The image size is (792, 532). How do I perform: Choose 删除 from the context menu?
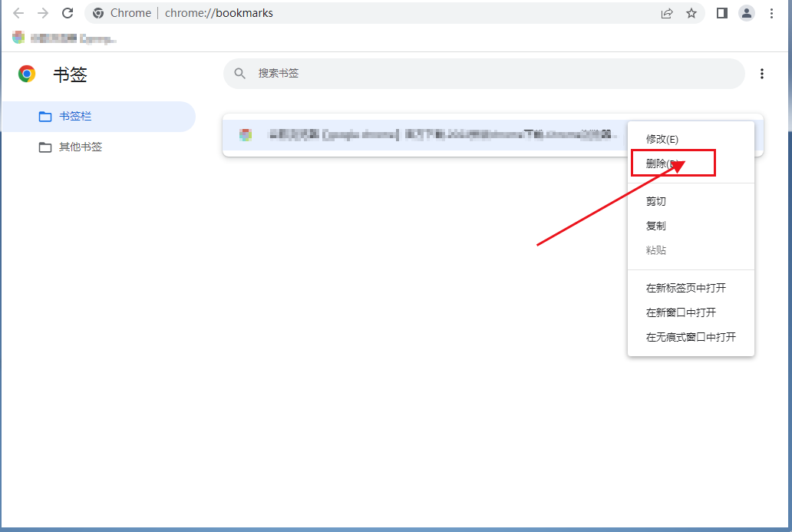pyautogui.click(x=658, y=164)
